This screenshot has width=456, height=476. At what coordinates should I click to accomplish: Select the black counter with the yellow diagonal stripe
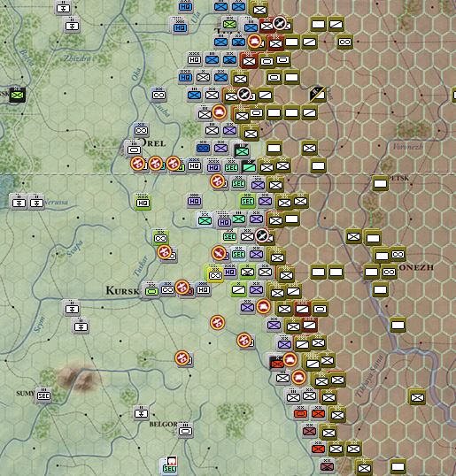pyautogui.click(x=318, y=94)
